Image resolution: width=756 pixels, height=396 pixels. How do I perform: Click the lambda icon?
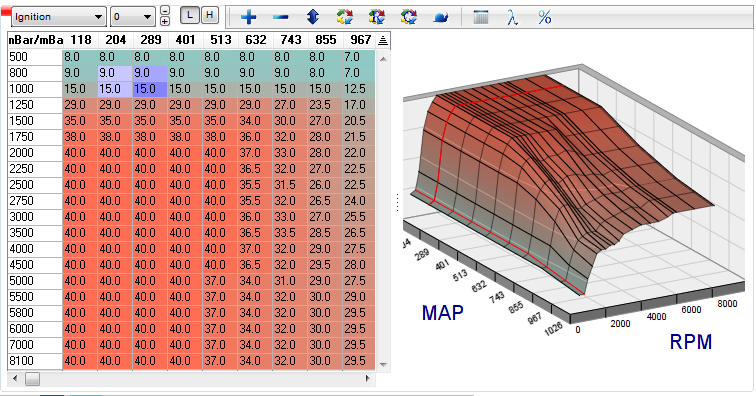click(x=513, y=17)
